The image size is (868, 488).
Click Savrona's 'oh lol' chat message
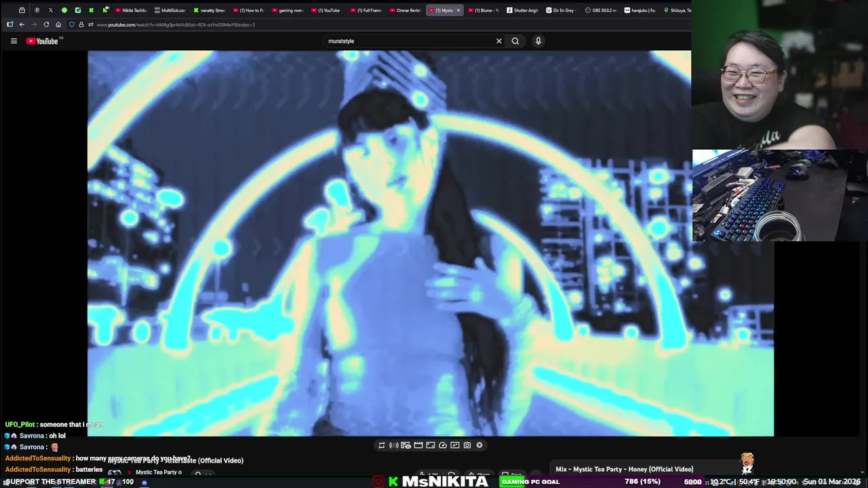click(35, 436)
